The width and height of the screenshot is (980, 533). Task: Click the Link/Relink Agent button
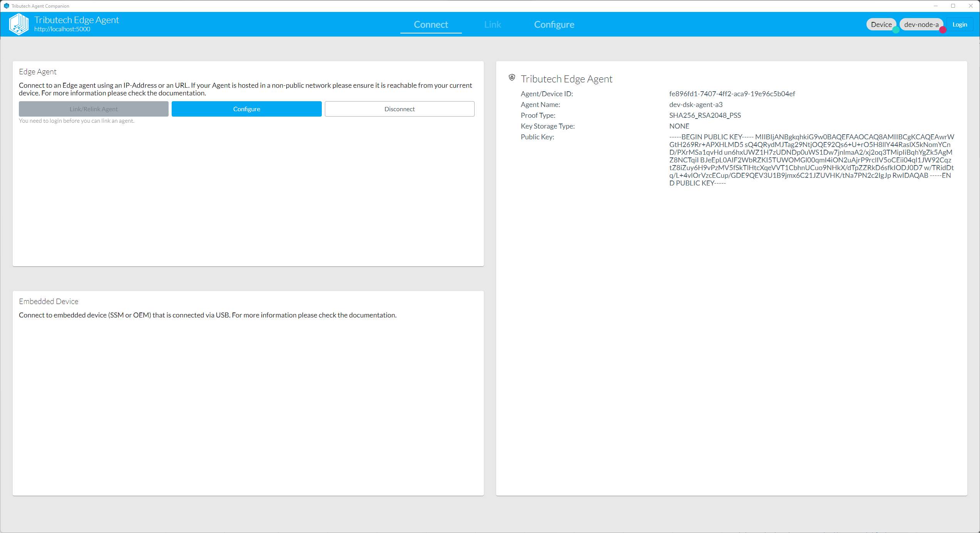point(94,109)
